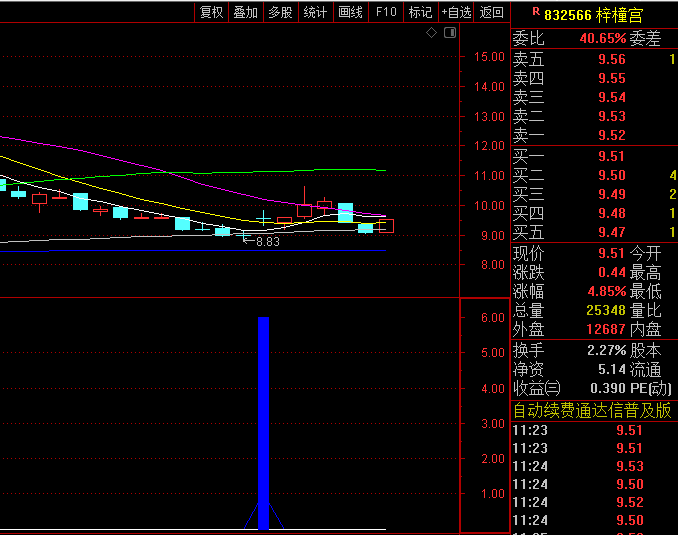678x535 pixels.
Task: Open the 标记 mark menu
Action: click(420, 12)
